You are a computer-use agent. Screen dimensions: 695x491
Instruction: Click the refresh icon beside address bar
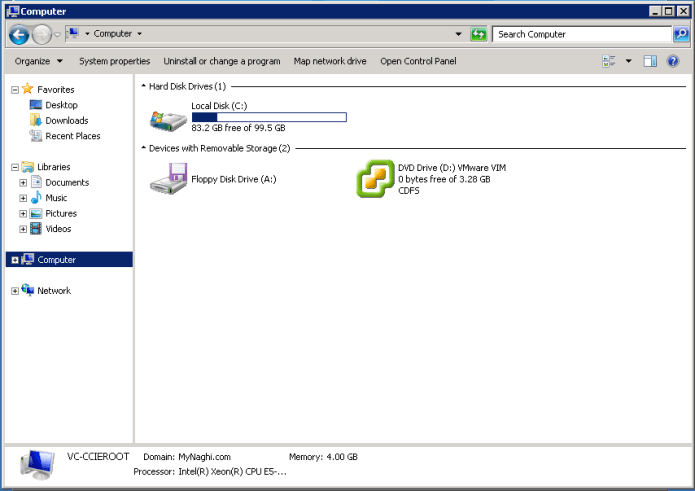479,34
